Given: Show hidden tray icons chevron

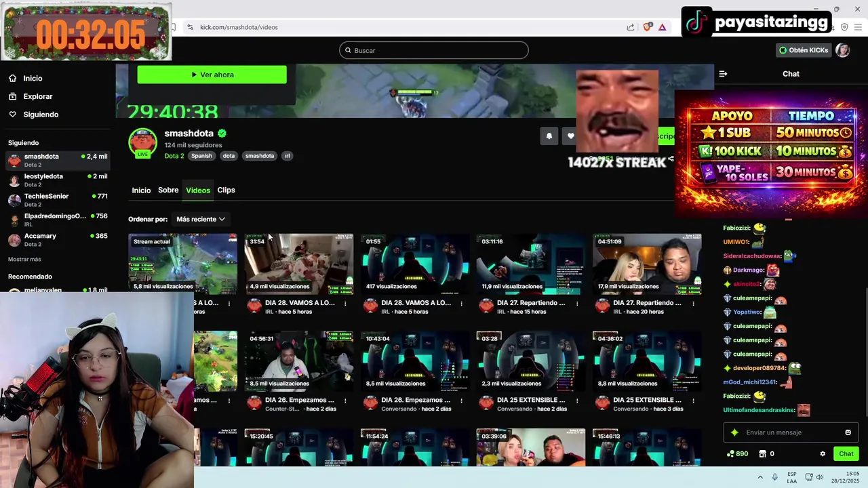Looking at the screenshot, I should tap(759, 477).
